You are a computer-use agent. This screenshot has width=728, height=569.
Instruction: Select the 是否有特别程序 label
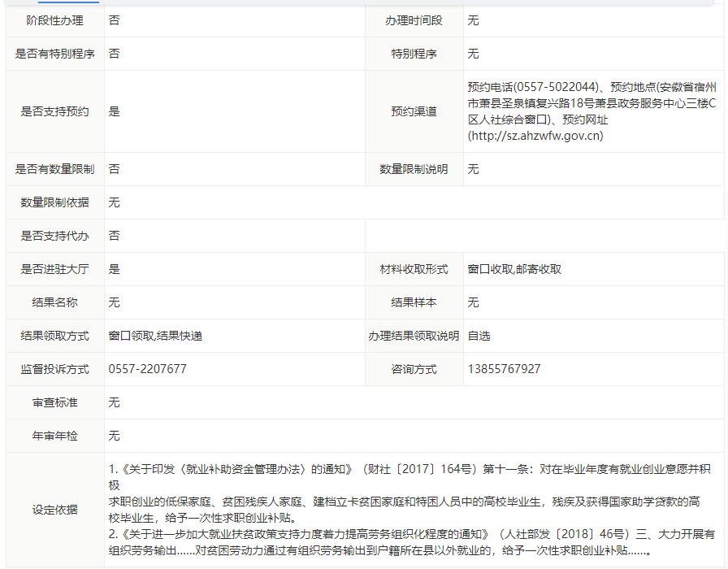coord(54,54)
